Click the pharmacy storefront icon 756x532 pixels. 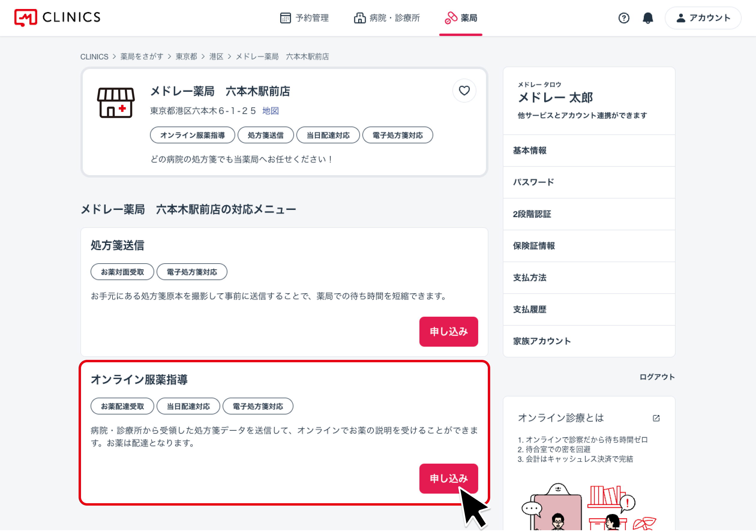pos(115,103)
